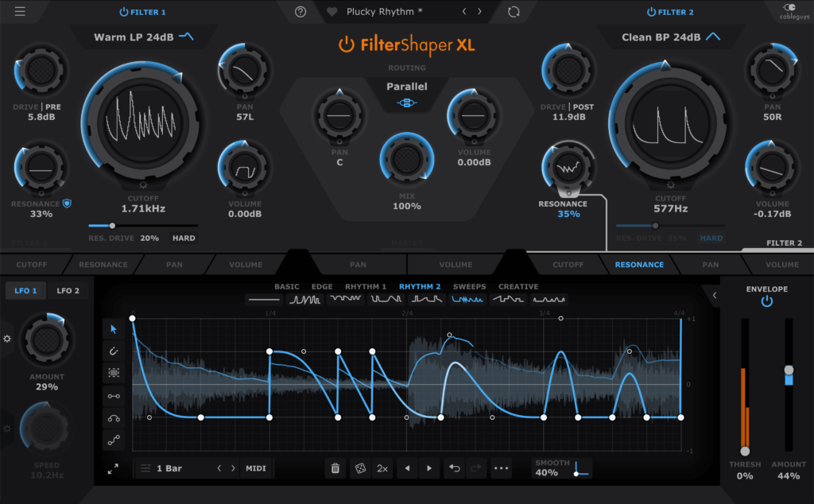Go to the next preset
Screen dimensions: 814x504
coord(479,11)
